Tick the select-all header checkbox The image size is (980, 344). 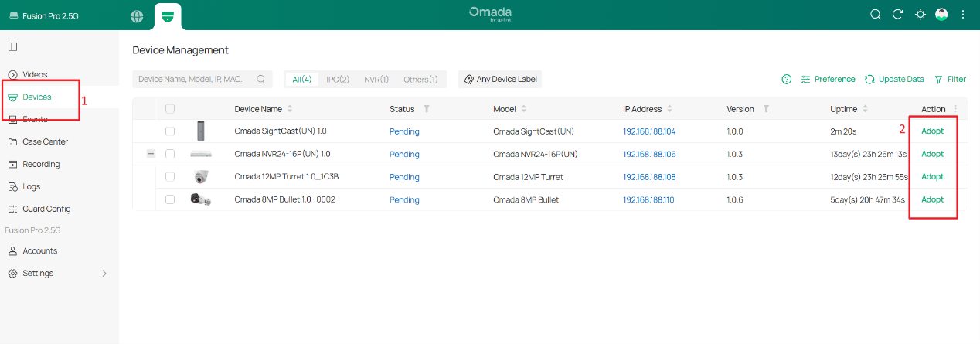tap(170, 109)
